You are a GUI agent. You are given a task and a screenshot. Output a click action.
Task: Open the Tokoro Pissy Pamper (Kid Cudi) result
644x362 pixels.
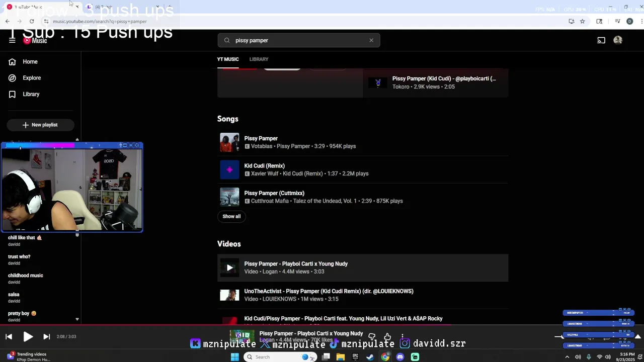click(x=436, y=82)
